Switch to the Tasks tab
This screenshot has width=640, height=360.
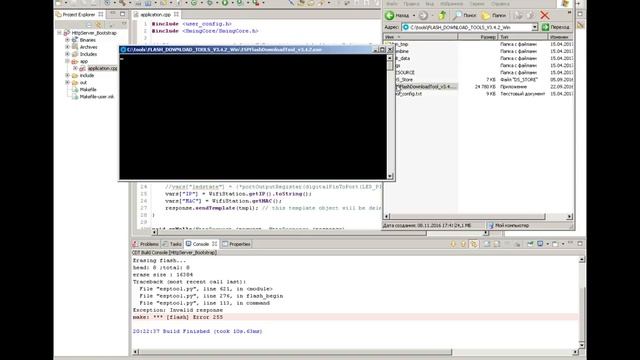pyautogui.click(x=172, y=244)
